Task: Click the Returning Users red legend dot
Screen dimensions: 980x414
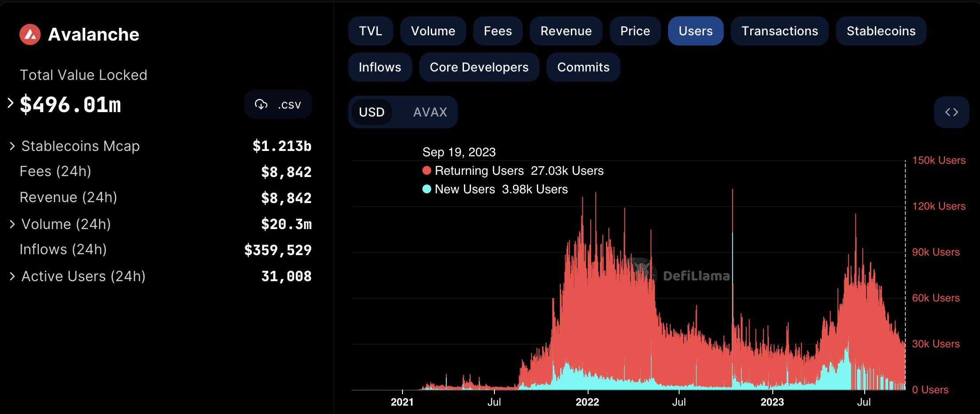Action: click(x=427, y=171)
